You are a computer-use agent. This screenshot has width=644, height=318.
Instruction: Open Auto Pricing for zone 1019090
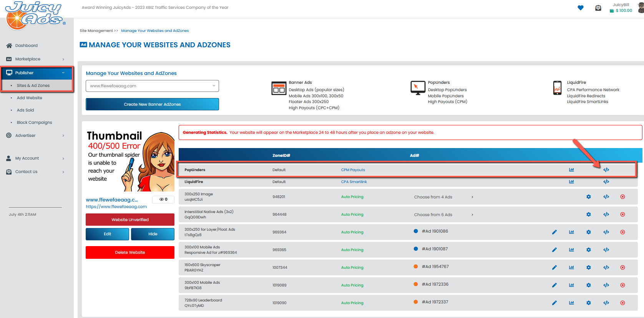pyautogui.click(x=352, y=303)
